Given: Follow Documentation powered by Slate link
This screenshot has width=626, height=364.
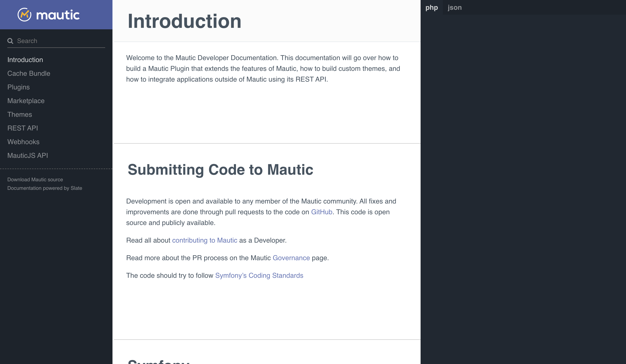Looking at the screenshot, I should click(x=45, y=188).
